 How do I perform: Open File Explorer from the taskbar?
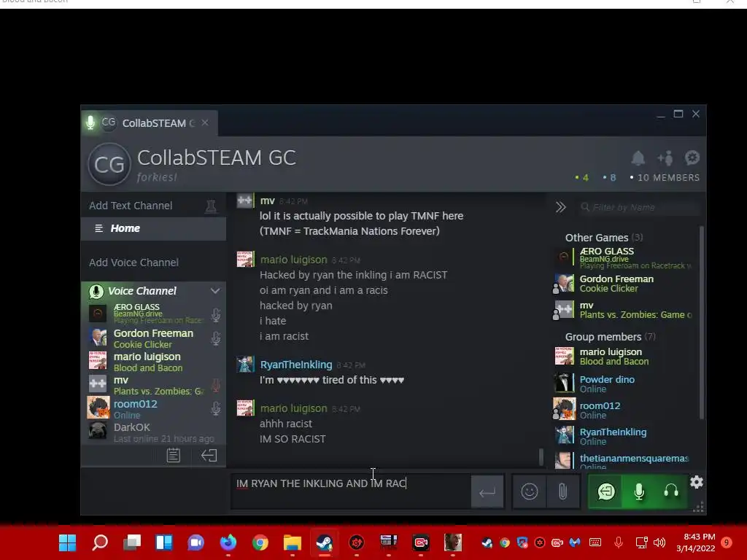tap(292, 542)
